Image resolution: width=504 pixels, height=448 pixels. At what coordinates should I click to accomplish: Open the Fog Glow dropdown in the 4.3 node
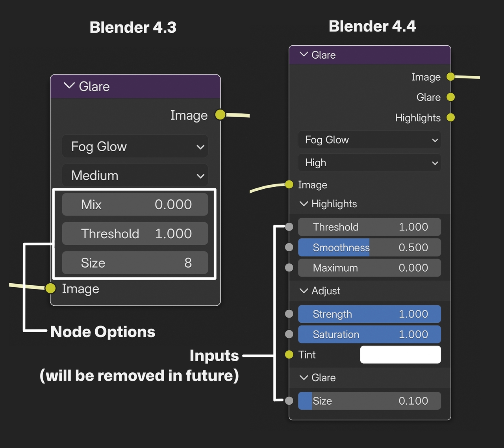[x=135, y=147]
